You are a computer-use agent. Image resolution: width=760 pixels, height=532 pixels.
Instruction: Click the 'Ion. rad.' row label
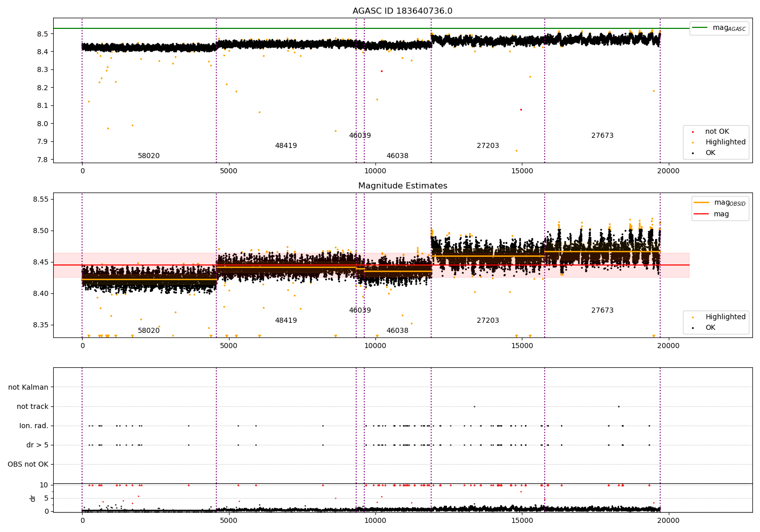[34, 426]
